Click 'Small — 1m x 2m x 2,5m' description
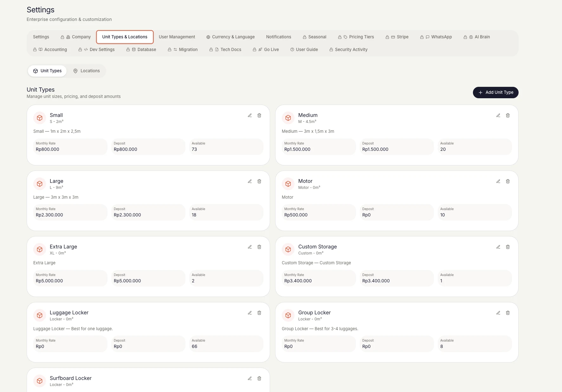 coord(57,132)
